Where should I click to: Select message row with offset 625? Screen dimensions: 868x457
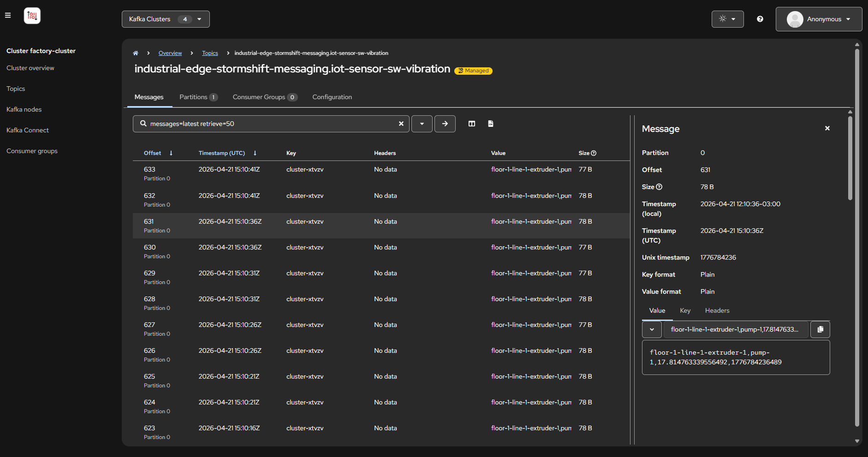click(381, 380)
